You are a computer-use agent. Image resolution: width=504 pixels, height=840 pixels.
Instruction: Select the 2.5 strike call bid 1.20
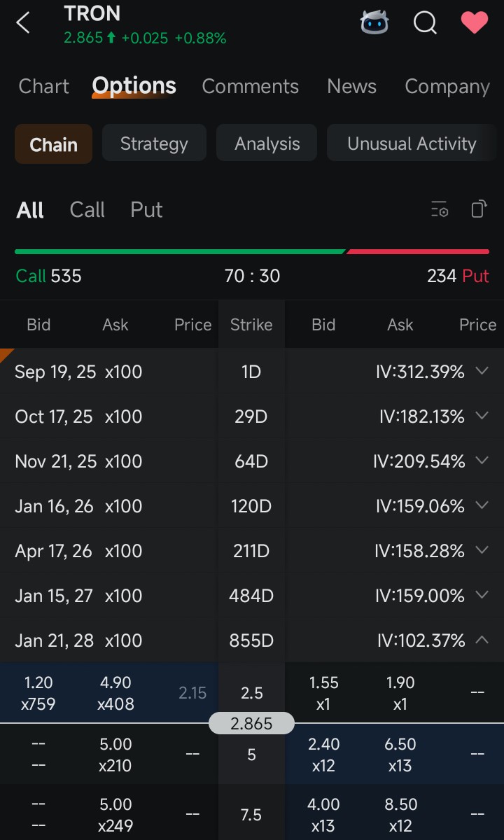pos(38,692)
